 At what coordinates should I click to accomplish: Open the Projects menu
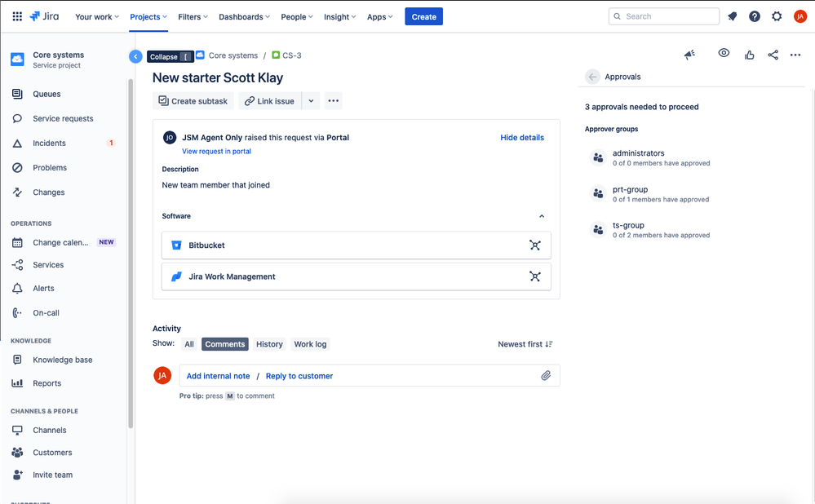[x=148, y=16]
